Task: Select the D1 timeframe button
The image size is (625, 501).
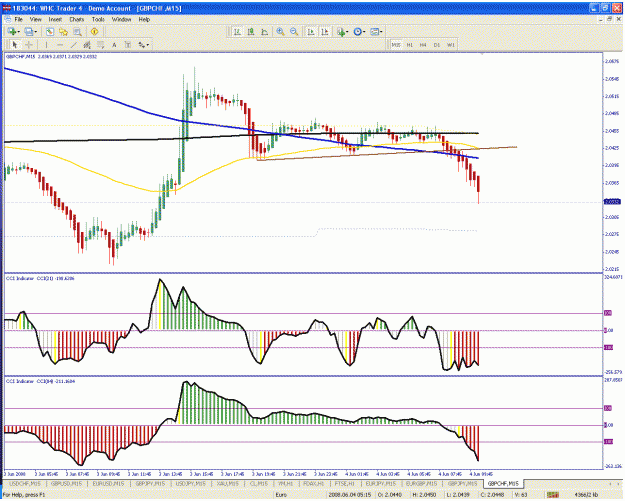Action: tap(437, 45)
